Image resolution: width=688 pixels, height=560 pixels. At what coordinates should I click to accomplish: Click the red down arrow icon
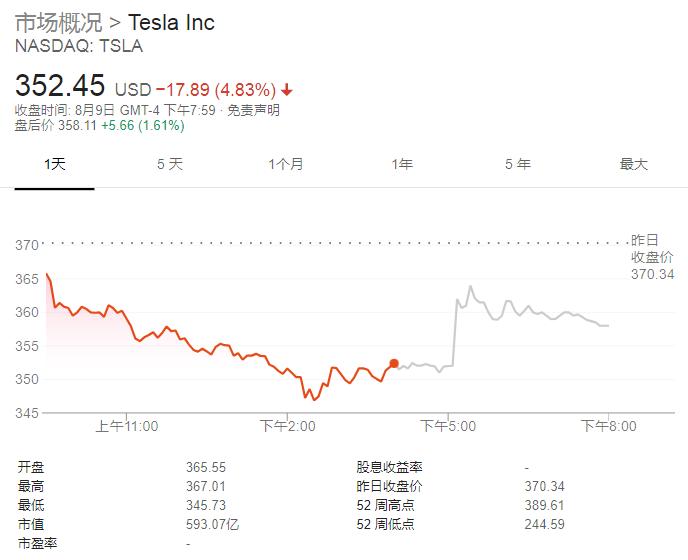pyautogui.click(x=286, y=88)
